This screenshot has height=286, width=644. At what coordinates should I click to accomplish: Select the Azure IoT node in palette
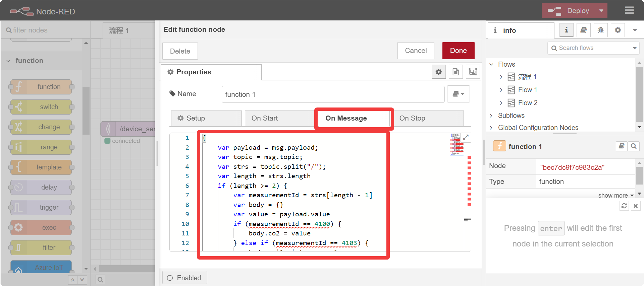click(x=41, y=267)
